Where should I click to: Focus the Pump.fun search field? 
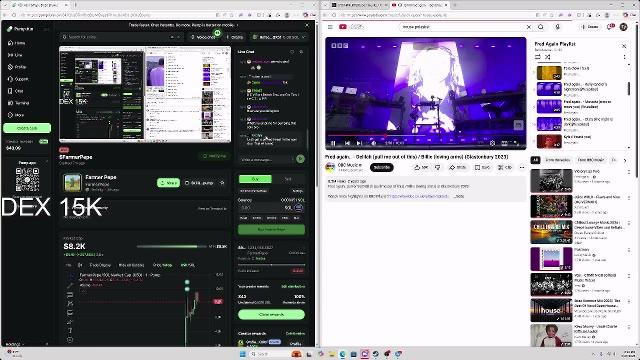[122, 37]
